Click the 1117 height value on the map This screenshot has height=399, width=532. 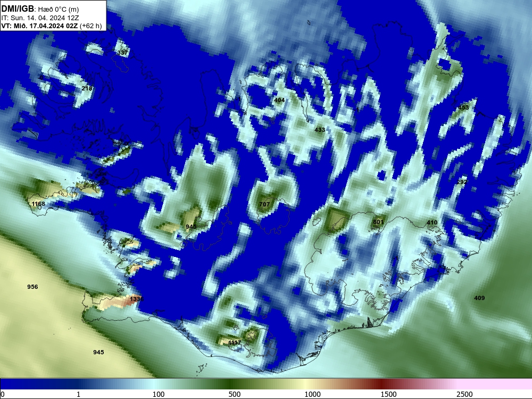point(235,343)
